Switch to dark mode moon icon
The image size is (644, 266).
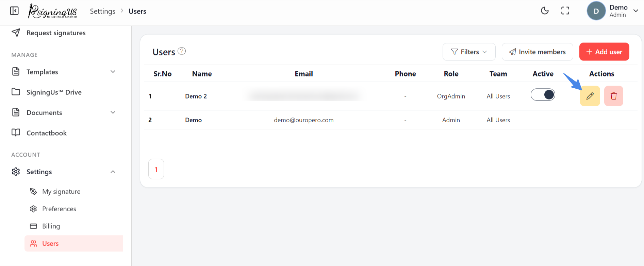545,11
